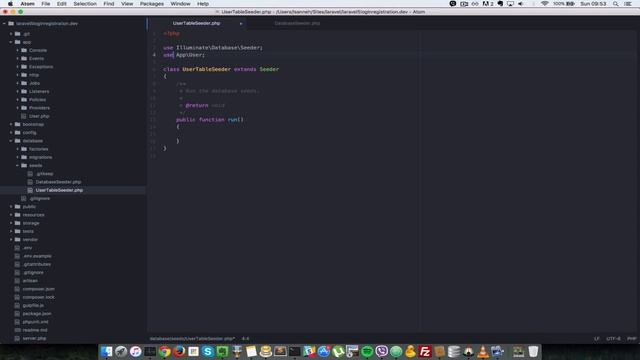This screenshot has width=640, height=360.
Task: Switch to the DatabaseSeeder.php editor tab
Action: click(297, 23)
